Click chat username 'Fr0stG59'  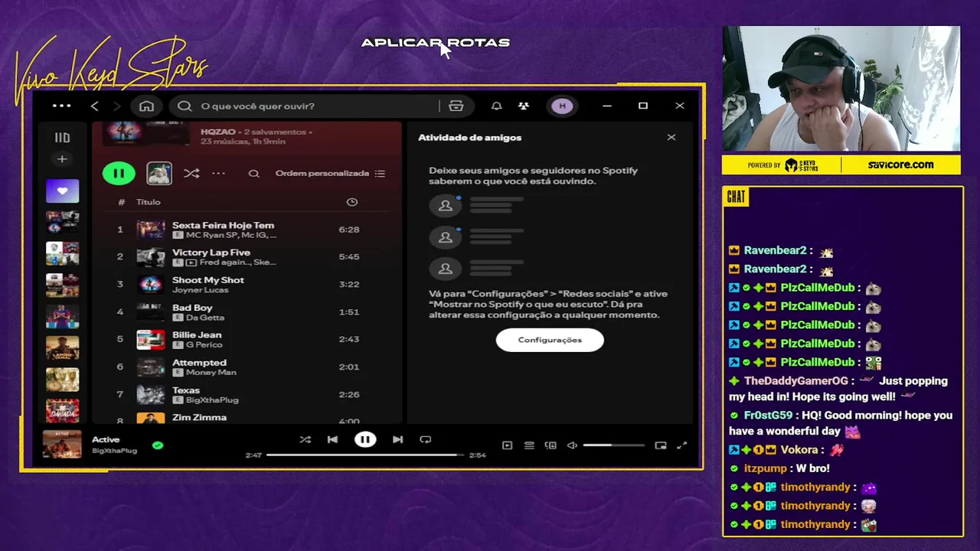(x=768, y=416)
